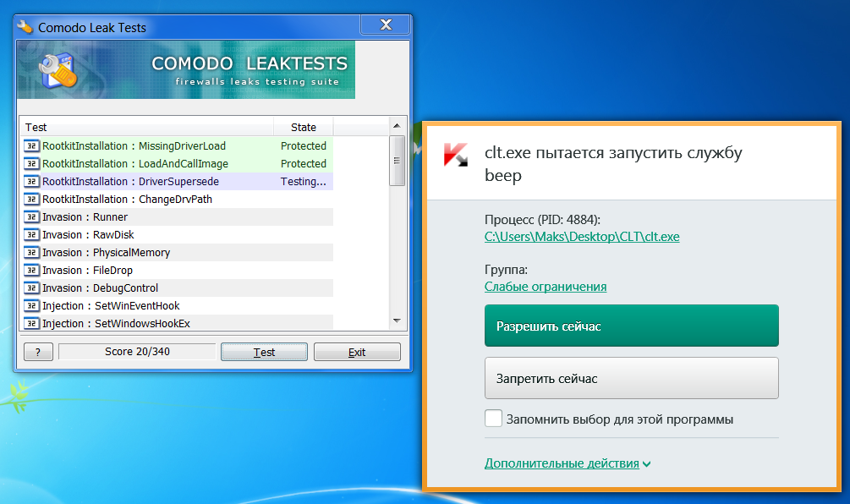Click the Comodo Leaktests banner image
Image resolution: width=850 pixels, height=504 pixels.
coord(186,69)
